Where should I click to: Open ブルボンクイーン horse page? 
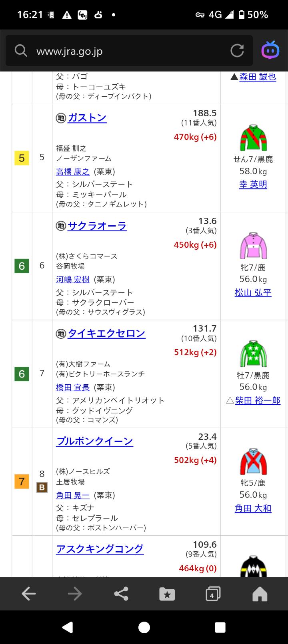point(94,441)
